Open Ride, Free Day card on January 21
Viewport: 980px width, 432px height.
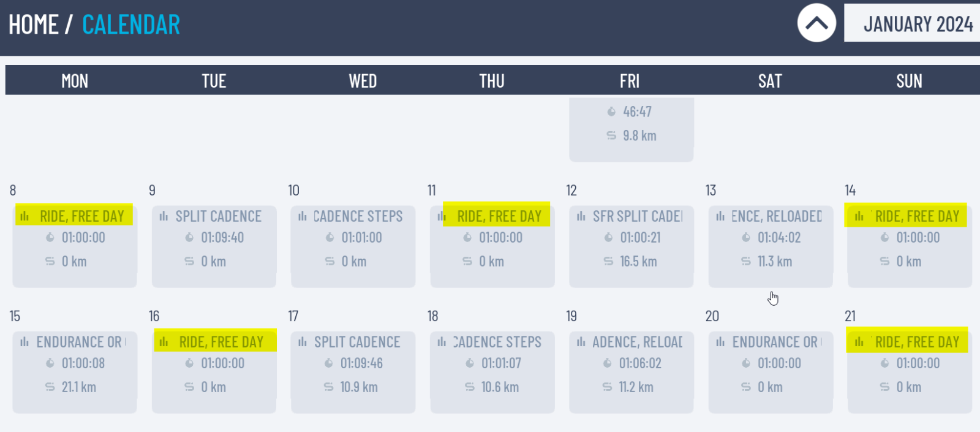[x=910, y=372]
